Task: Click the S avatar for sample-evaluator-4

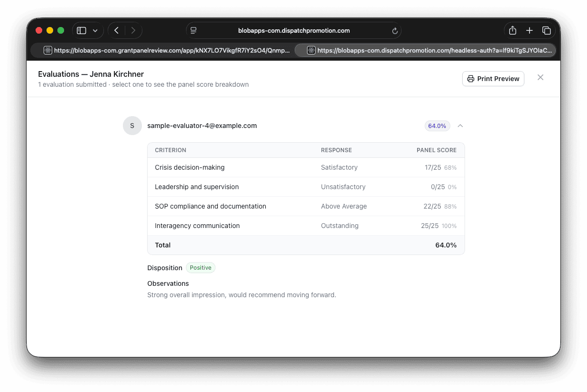Action: [132, 126]
